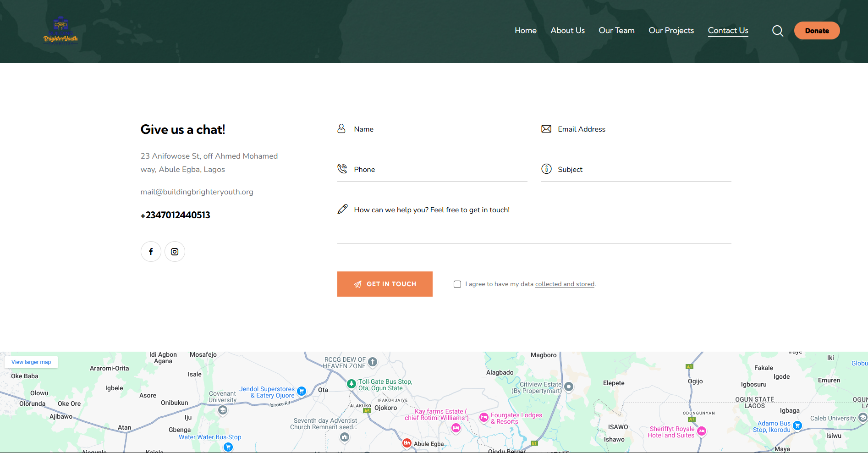This screenshot has width=868, height=453.
Task: Open the Facebook social icon
Action: (x=151, y=252)
